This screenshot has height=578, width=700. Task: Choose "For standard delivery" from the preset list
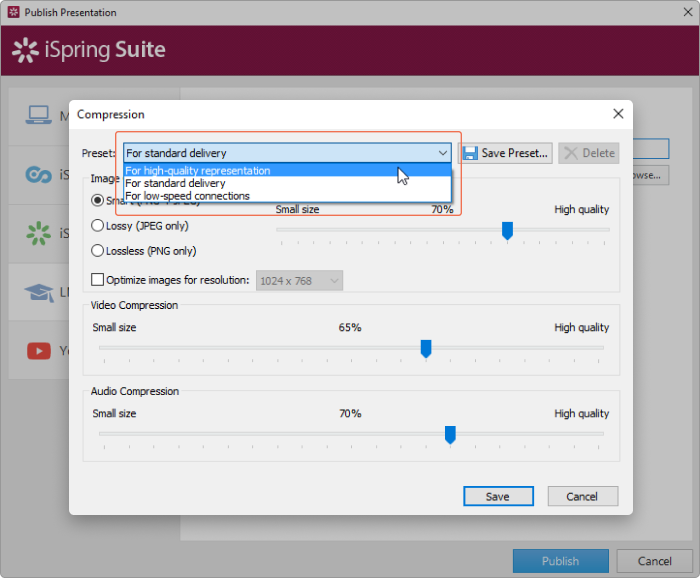tap(287, 183)
